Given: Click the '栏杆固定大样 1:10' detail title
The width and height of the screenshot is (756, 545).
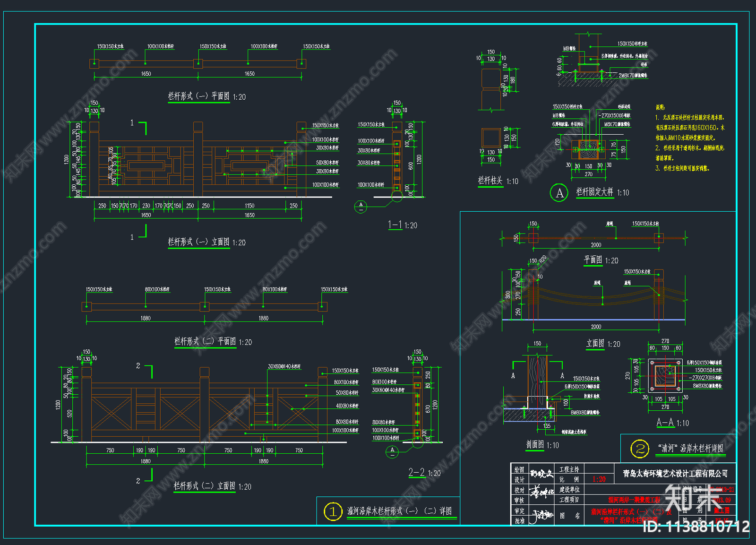Looking at the screenshot, I should pos(602,192).
